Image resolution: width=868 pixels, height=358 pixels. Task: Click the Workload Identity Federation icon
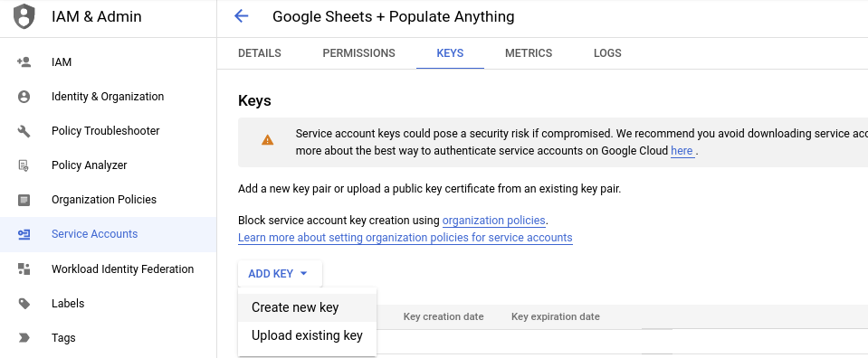pos(24,268)
